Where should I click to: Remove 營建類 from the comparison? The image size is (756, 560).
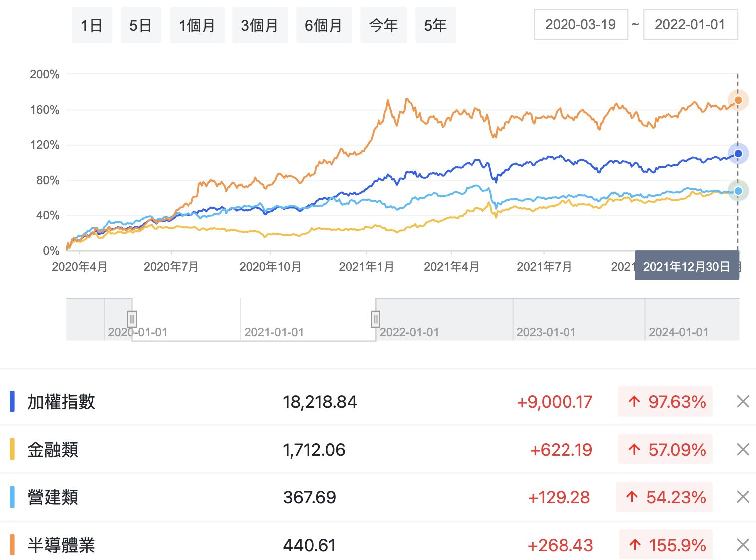point(743,497)
